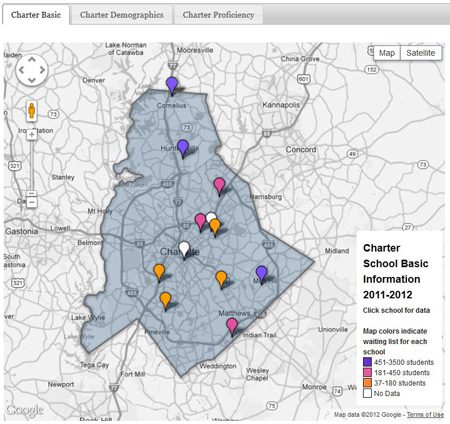Click the Wesley Chapel label
The height and width of the screenshot is (424, 450).
pyautogui.click(x=257, y=374)
